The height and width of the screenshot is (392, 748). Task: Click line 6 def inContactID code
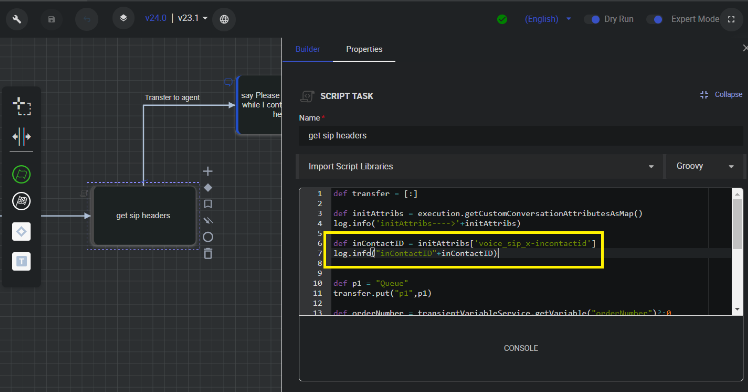(465, 243)
